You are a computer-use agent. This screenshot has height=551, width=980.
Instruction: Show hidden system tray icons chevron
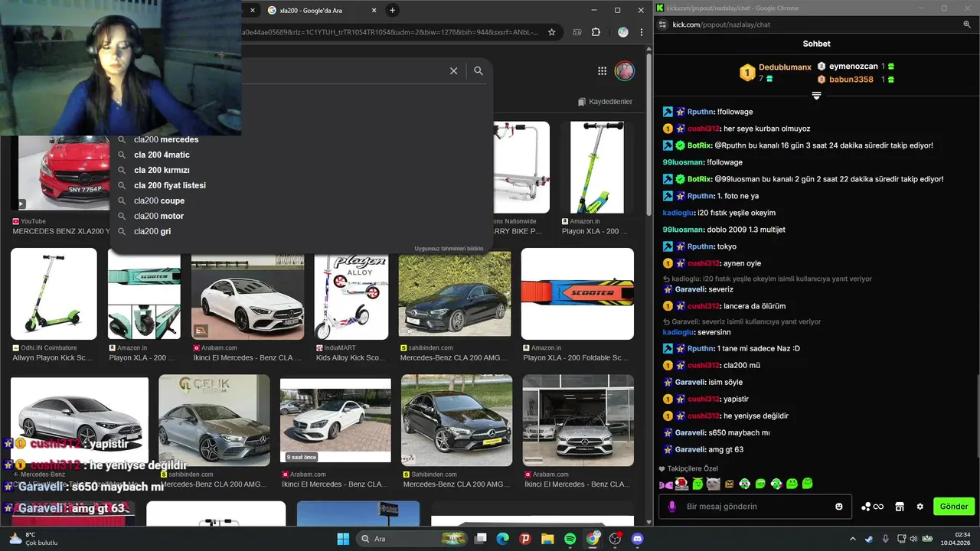(853, 539)
